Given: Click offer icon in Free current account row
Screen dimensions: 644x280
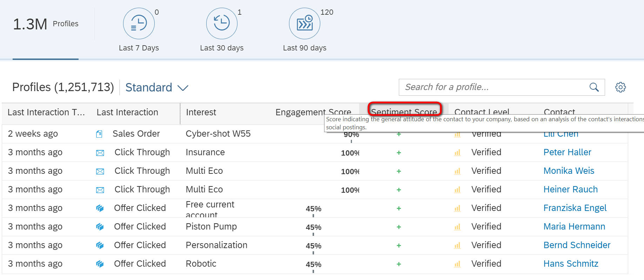Looking at the screenshot, I should click(100, 208).
